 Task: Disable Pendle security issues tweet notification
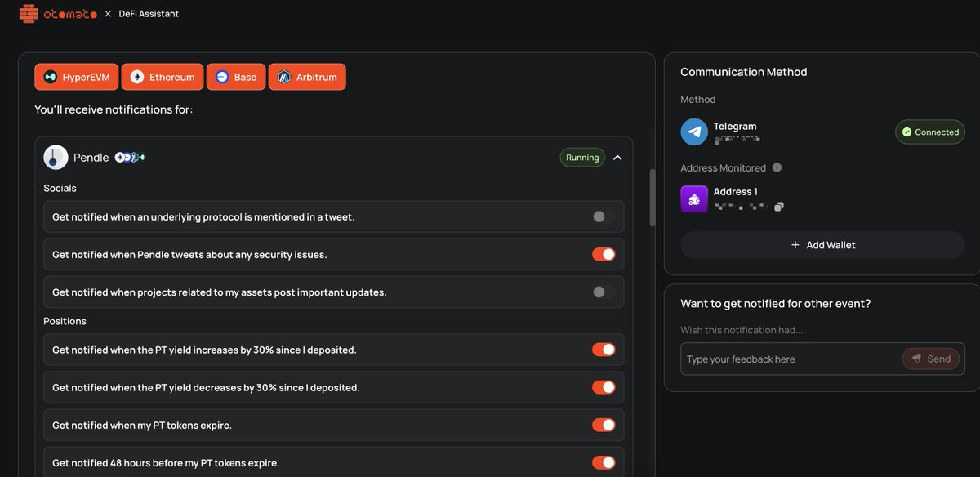[604, 255]
